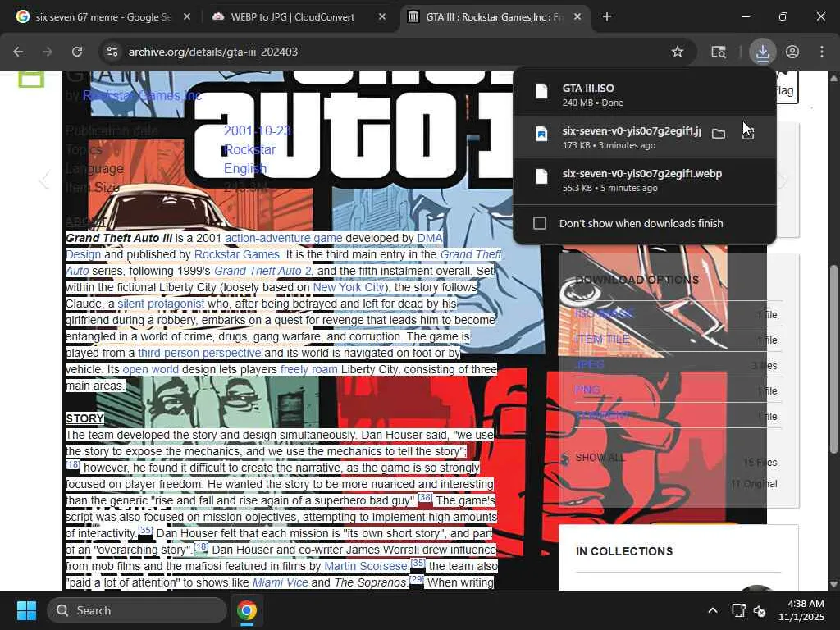840x630 pixels.
Task: Open the 2001-10-23 publication date link
Action: 257,130
